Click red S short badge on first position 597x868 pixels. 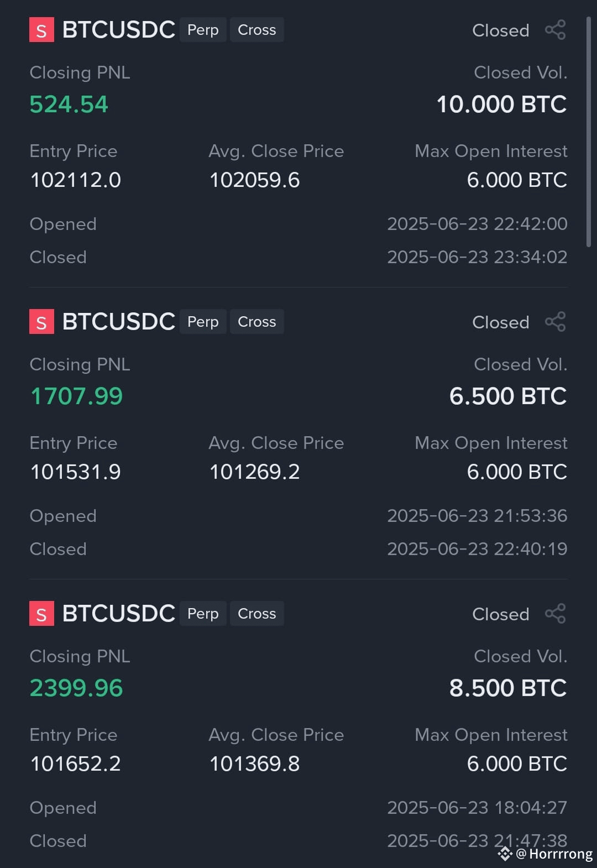[x=41, y=30]
